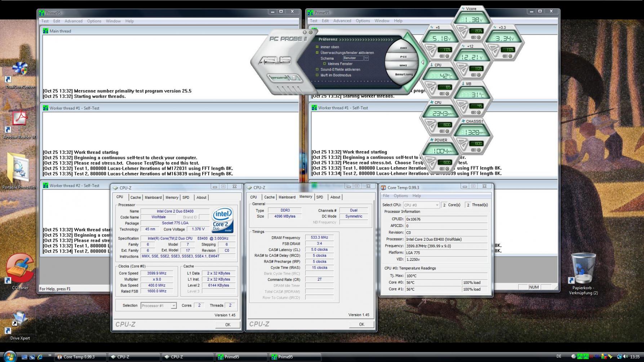Click the network icon in the system tray
The width and height of the screenshot is (644, 362).
pyautogui.click(x=619, y=357)
